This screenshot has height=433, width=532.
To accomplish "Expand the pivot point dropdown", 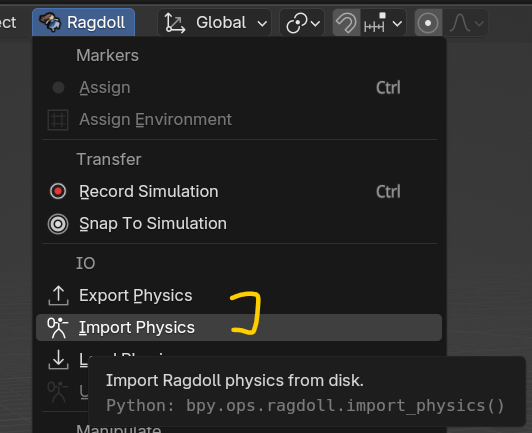I will (302, 23).
